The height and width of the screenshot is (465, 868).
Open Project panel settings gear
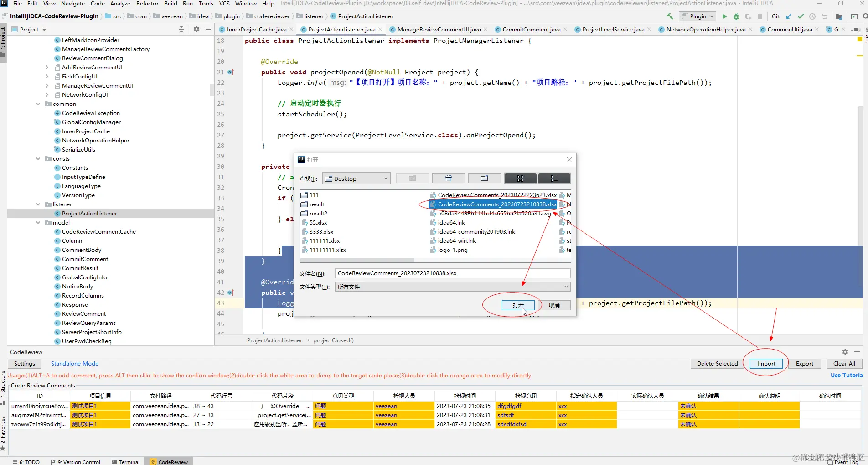point(196,29)
